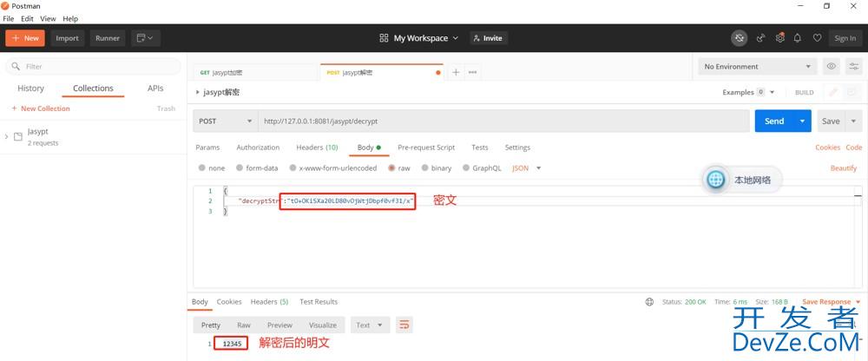Open the Test Results tab

point(319,302)
